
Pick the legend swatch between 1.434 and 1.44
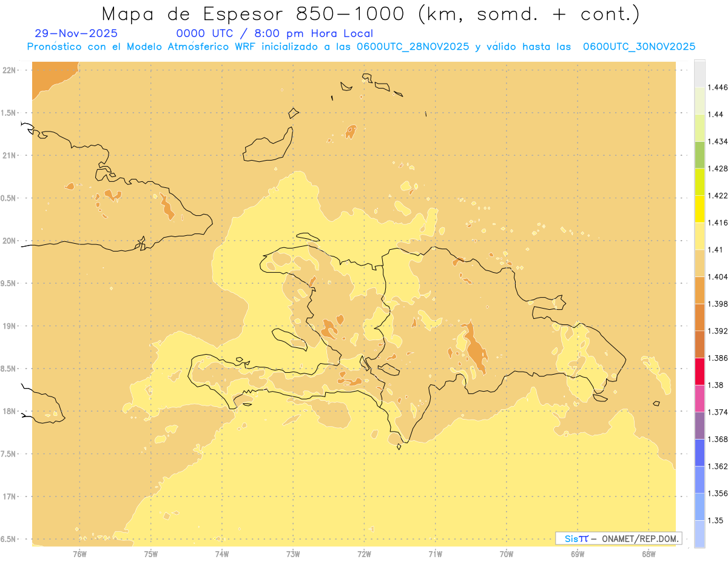[x=699, y=128]
